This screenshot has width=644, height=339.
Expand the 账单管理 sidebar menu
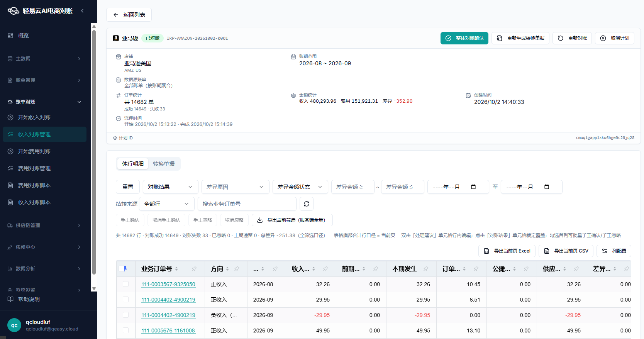[x=45, y=80]
